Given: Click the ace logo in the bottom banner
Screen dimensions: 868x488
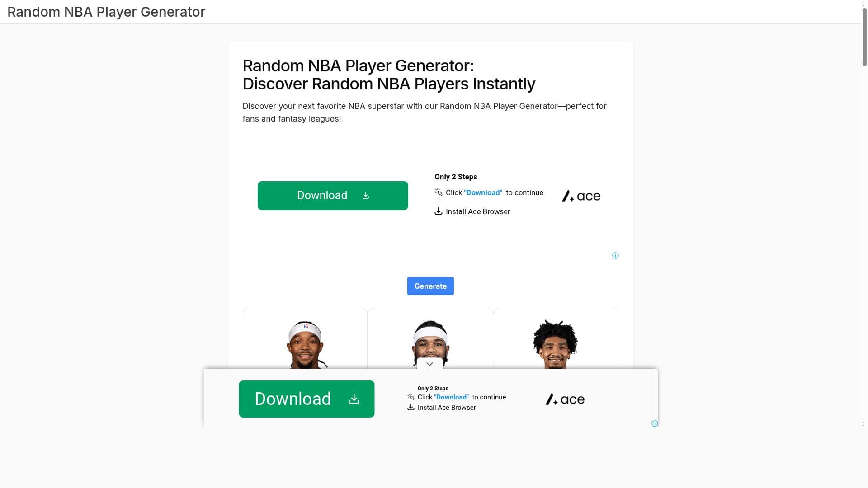Looking at the screenshot, I should pos(565,399).
